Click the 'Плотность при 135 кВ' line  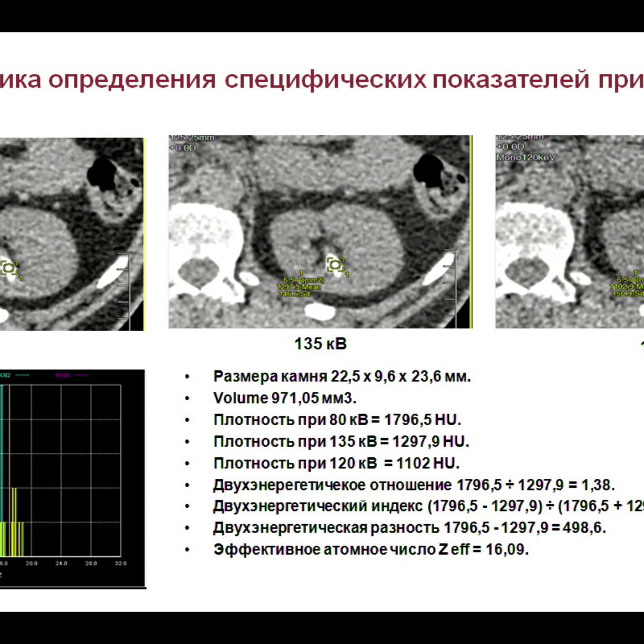click(x=341, y=442)
